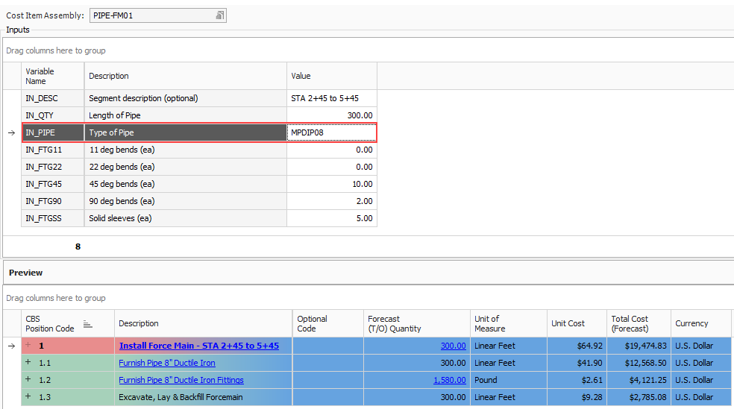
Task: Click the sort icon in CBS Position Code header
Action: pyautogui.click(x=87, y=324)
